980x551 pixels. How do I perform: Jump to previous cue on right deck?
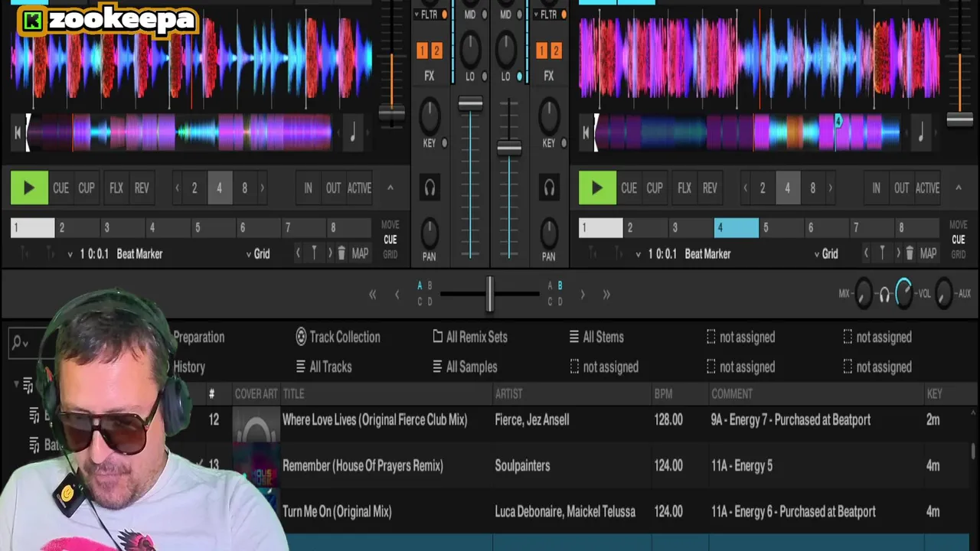tap(866, 253)
